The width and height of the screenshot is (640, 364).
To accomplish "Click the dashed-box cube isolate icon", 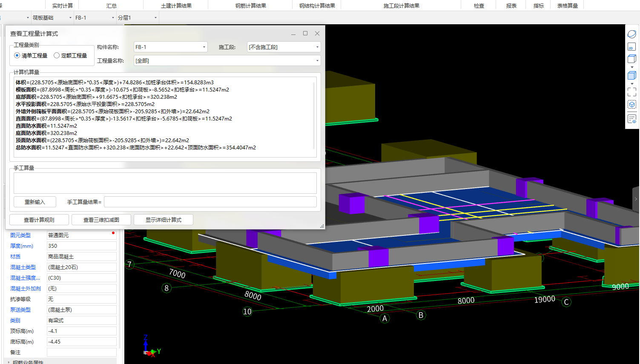I will (x=631, y=104).
